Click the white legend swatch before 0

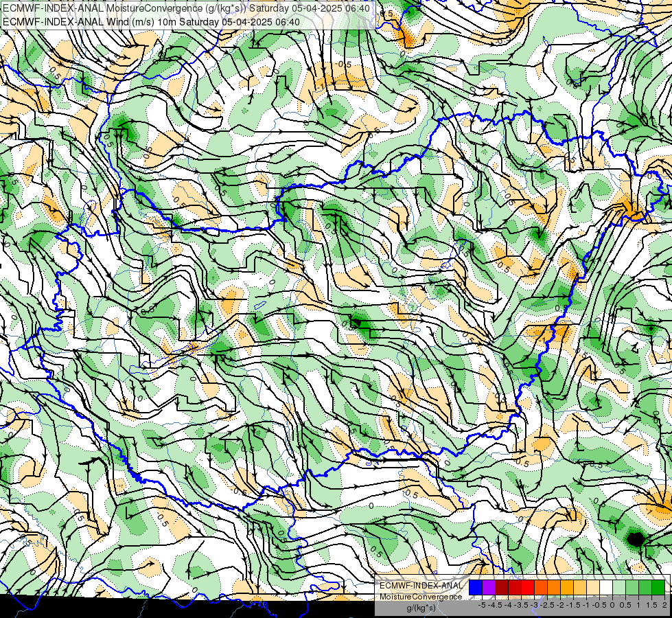[606, 588]
